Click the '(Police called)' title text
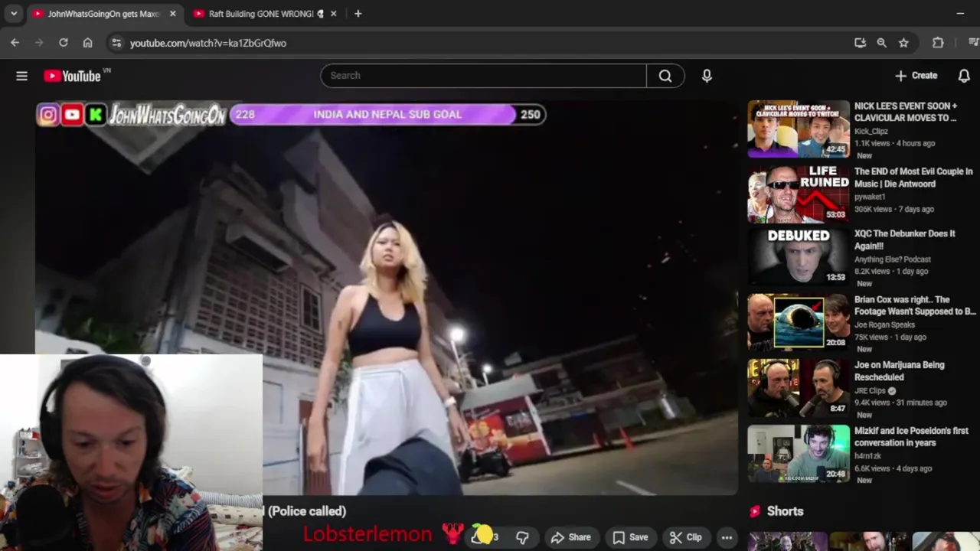The width and height of the screenshot is (980, 551). [307, 511]
